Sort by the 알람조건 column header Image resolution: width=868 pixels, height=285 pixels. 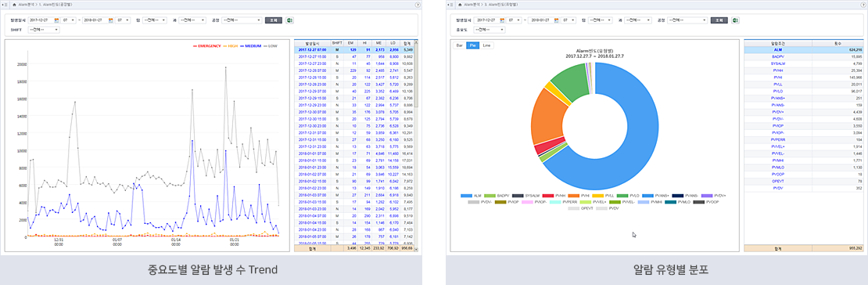tap(778, 43)
